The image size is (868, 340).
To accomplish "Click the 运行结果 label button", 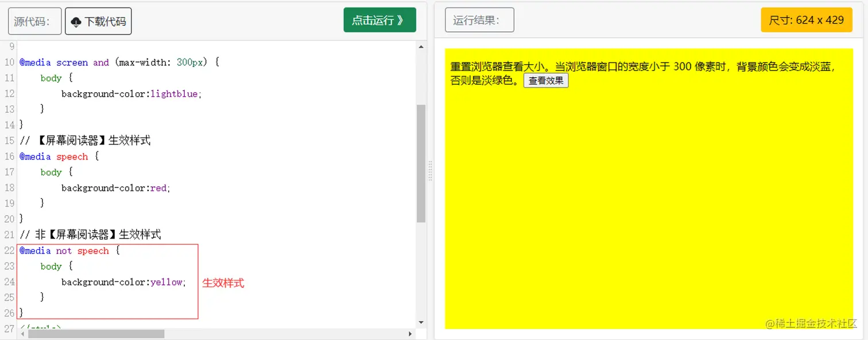I will [x=479, y=20].
